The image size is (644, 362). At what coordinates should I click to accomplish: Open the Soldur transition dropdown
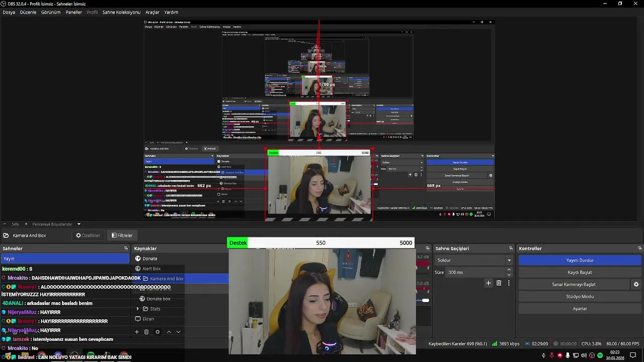click(473, 260)
